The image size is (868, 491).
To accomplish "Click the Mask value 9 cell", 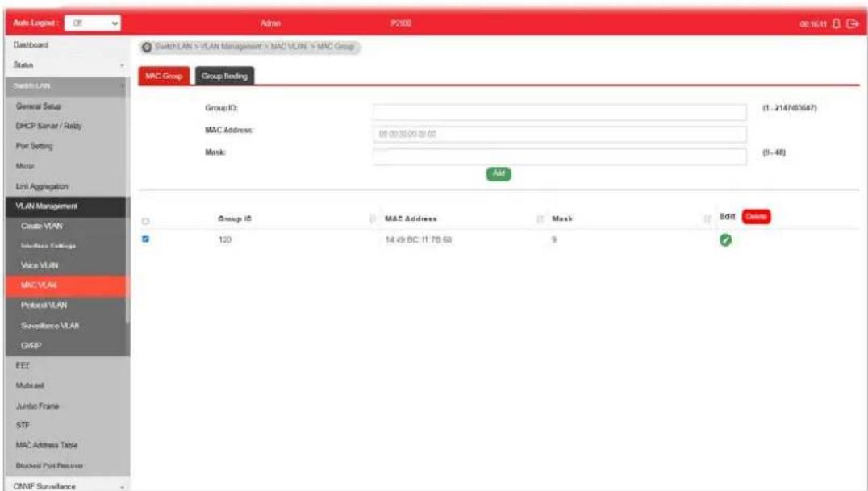I will [x=554, y=239].
